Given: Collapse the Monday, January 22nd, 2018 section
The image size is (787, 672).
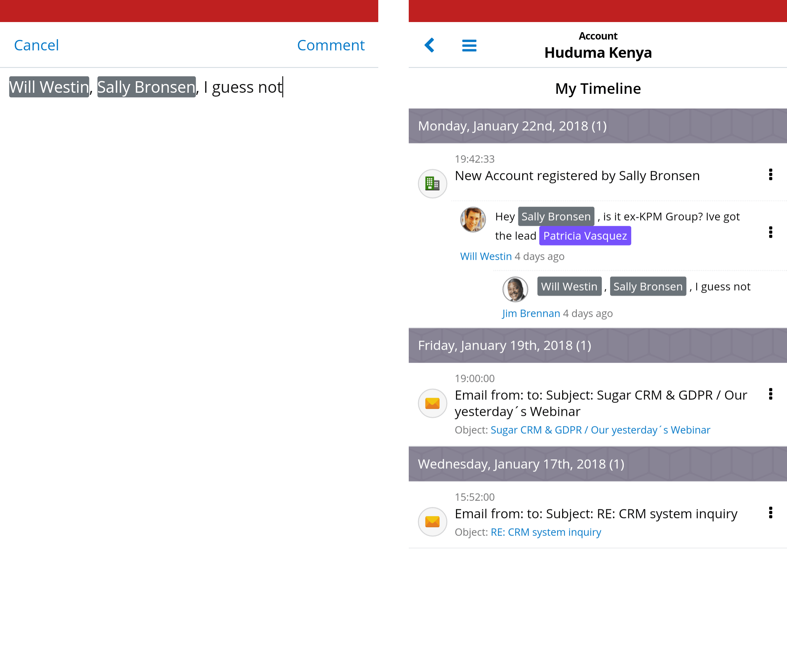Looking at the screenshot, I should coord(598,126).
